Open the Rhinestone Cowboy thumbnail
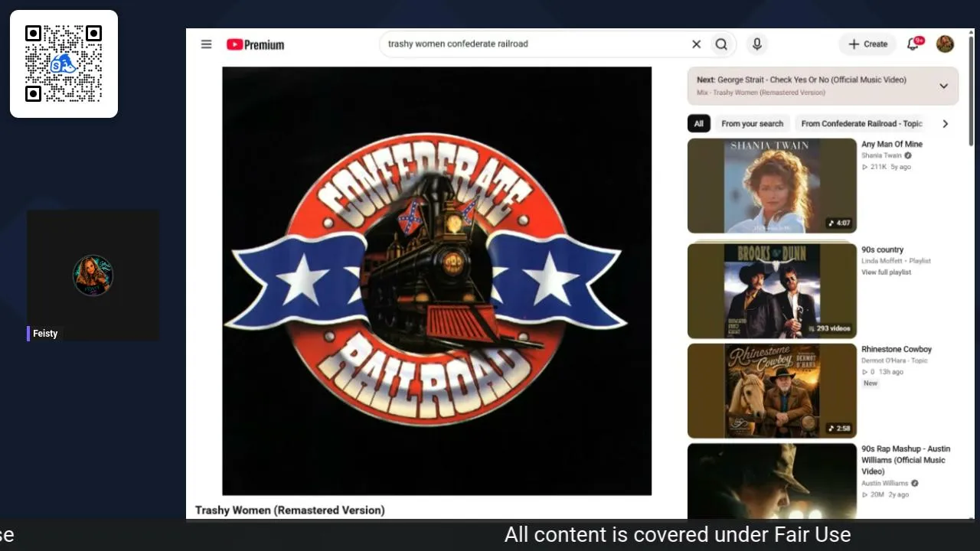 772,390
